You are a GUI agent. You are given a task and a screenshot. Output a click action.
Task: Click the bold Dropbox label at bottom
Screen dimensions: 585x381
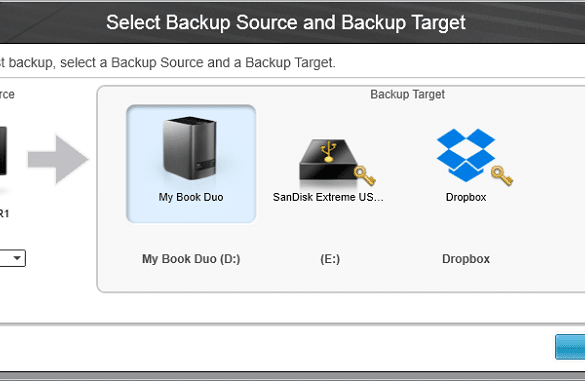click(x=466, y=259)
